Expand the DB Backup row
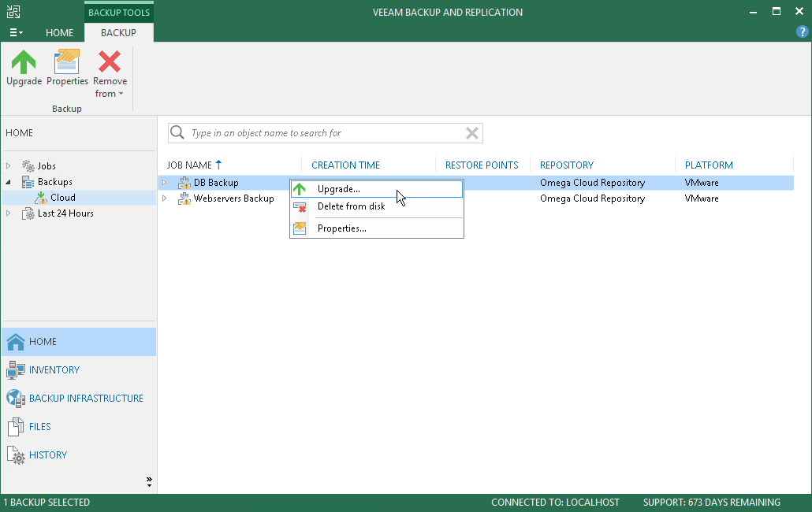 tap(165, 183)
